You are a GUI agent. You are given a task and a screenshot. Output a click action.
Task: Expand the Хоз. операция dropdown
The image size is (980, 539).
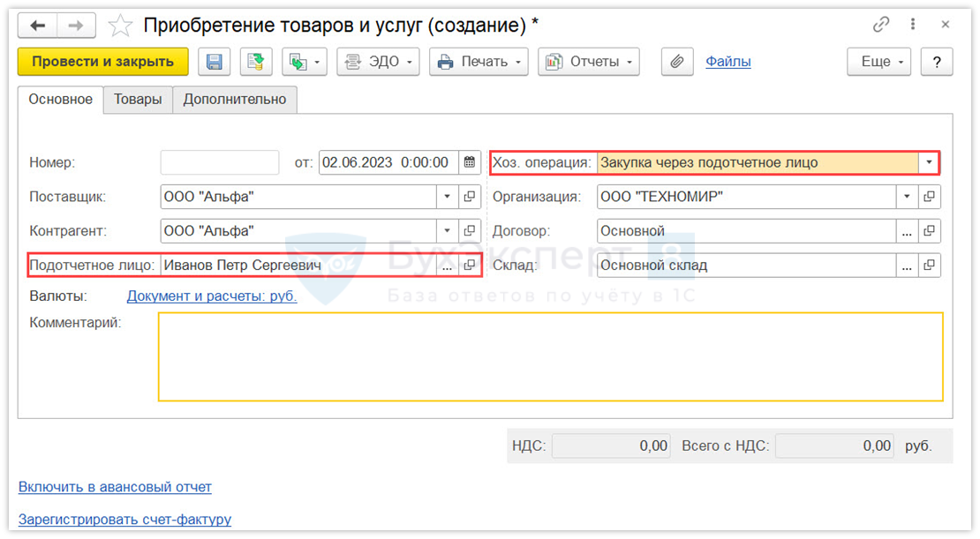[x=929, y=162]
